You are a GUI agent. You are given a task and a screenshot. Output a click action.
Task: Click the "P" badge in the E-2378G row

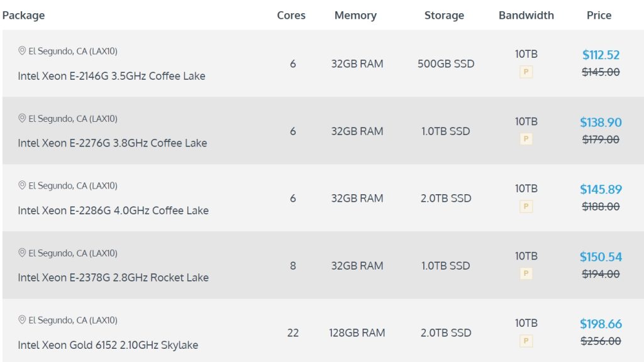click(x=526, y=273)
